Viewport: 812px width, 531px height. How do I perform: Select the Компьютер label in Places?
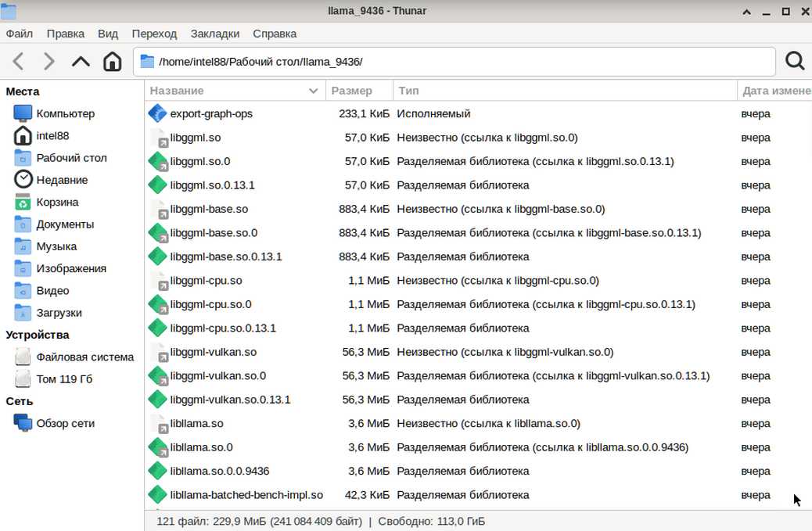pyautogui.click(x=65, y=113)
